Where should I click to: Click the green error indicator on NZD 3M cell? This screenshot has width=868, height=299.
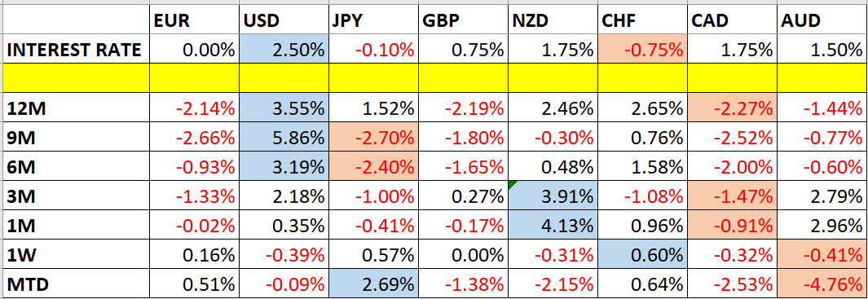tap(512, 184)
